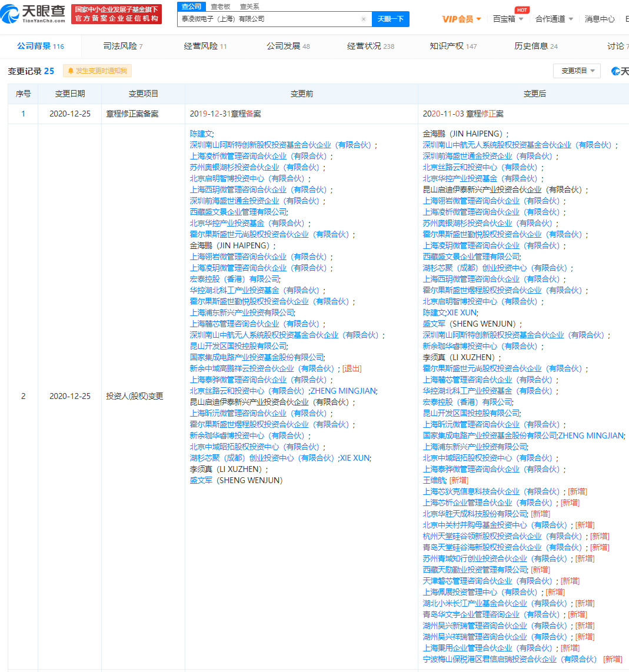Open the 王维航 newly added investor link
The width and height of the screenshot is (629, 672).
[434, 480]
